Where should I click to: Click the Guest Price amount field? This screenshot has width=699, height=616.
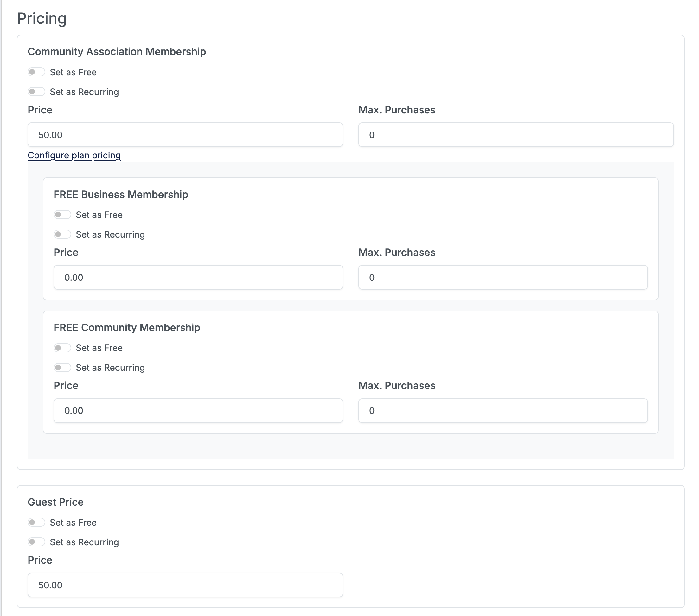185,585
